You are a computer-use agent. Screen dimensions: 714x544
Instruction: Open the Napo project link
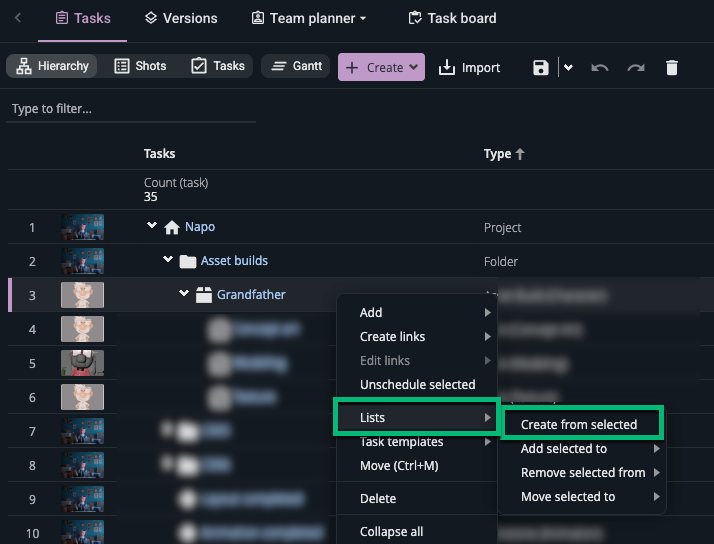tap(200, 227)
